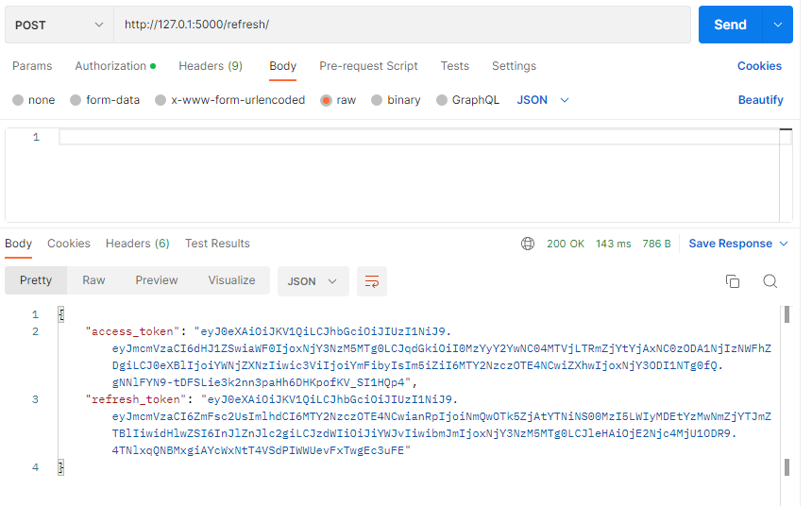Open the Params tab
This screenshot has width=812, height=506.
coord(32,66)
